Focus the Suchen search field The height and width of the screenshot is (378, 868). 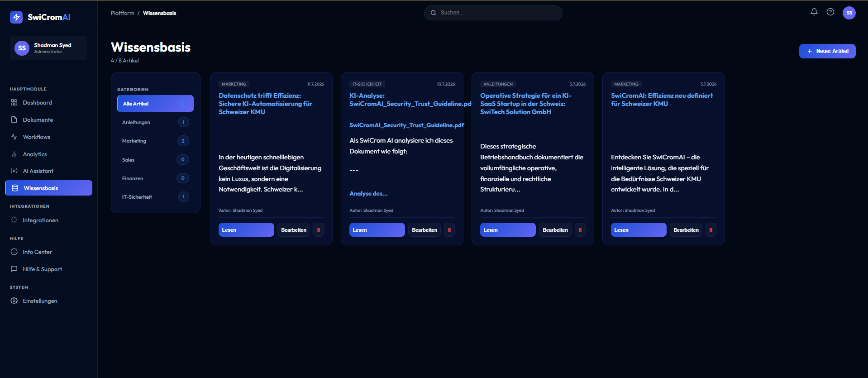493,13
